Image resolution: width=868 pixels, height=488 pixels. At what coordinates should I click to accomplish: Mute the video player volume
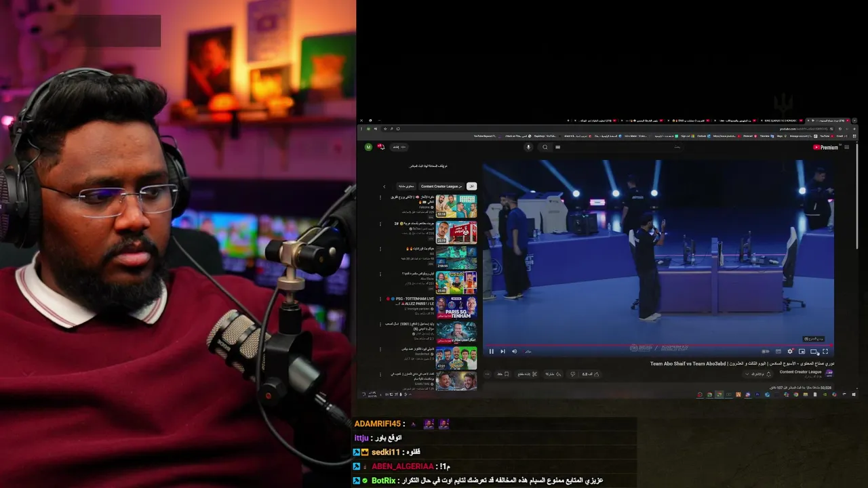click(x=514, y=351)
